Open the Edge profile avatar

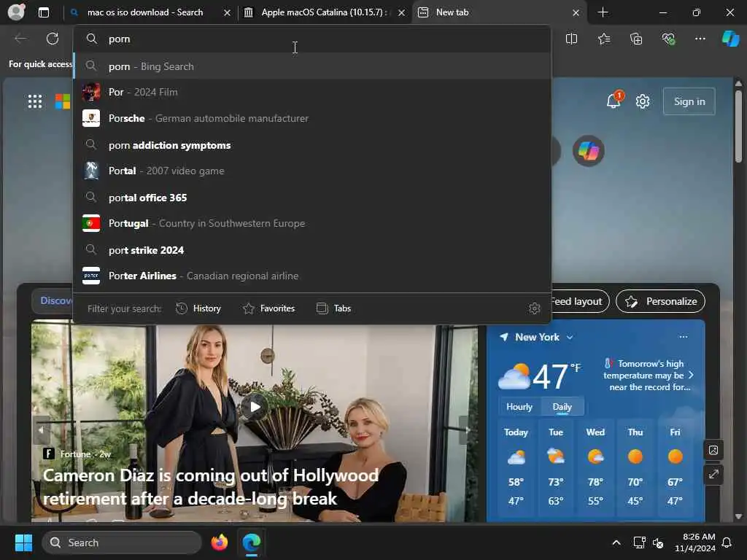click(16, 12)
